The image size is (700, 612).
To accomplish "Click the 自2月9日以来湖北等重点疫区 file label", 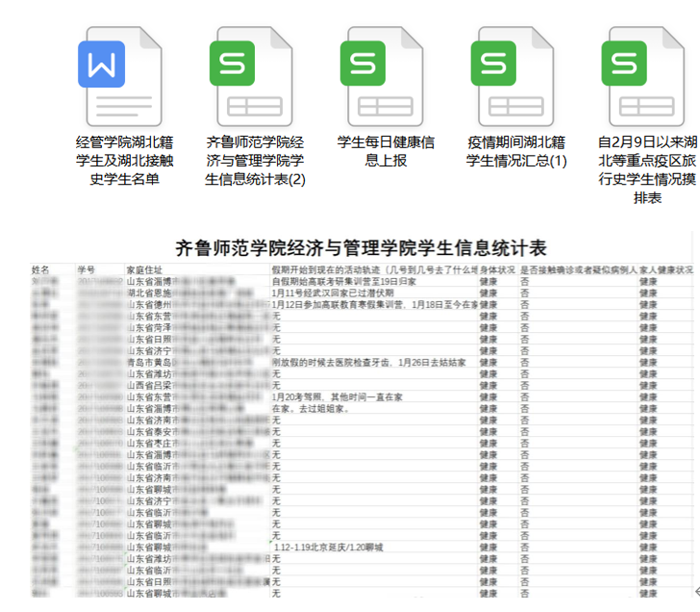I will point(647,169).
